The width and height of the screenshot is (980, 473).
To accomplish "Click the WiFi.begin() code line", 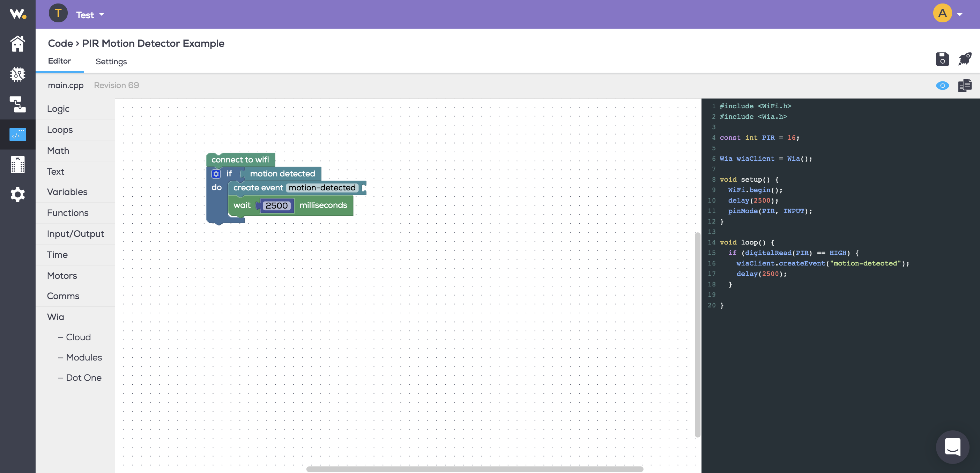I will (755, 190).
